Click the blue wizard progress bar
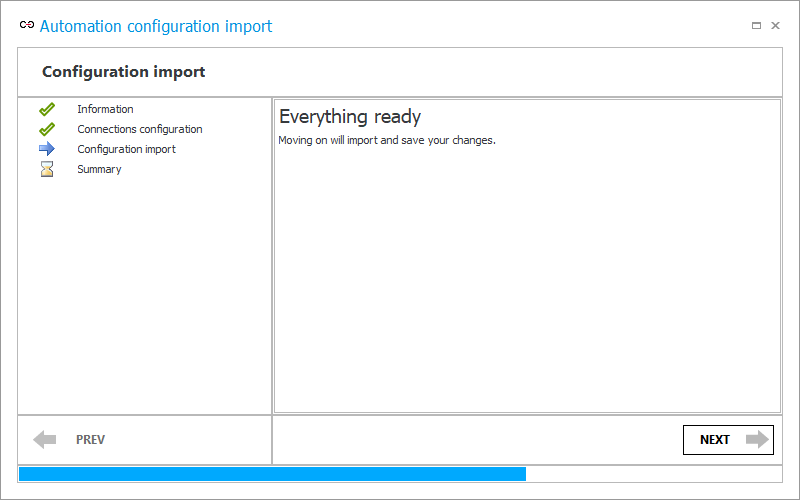The image size is (800, 500). point(272,474)
